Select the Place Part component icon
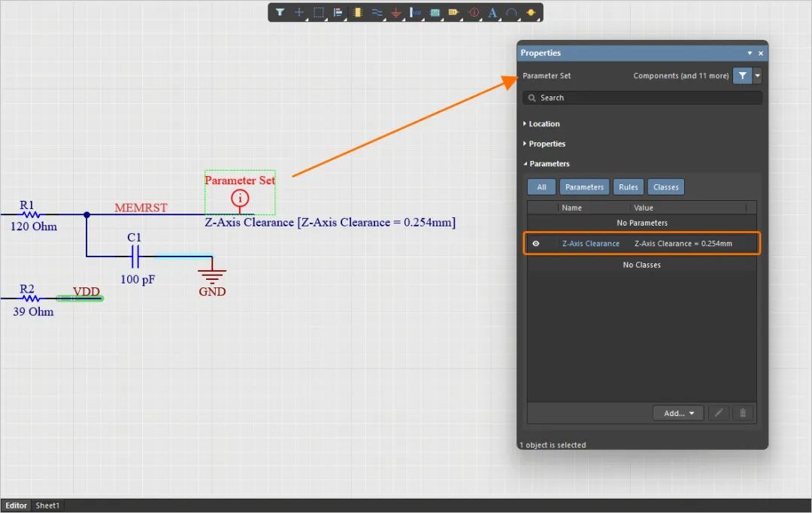This screenshot has height=513, width=812. click(x=357, y=13)
